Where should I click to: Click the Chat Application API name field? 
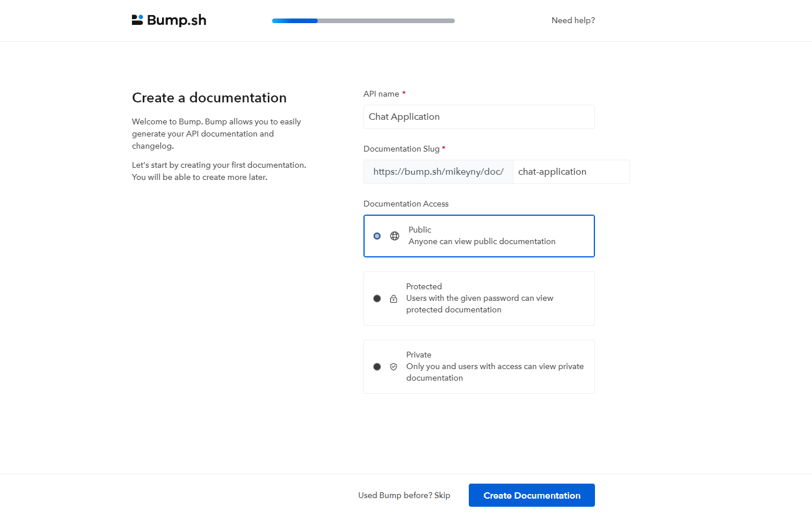[x=479, y=116]
